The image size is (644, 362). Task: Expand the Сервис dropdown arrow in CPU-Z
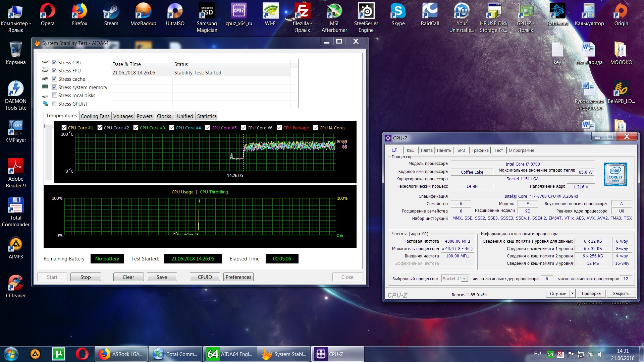572,294
